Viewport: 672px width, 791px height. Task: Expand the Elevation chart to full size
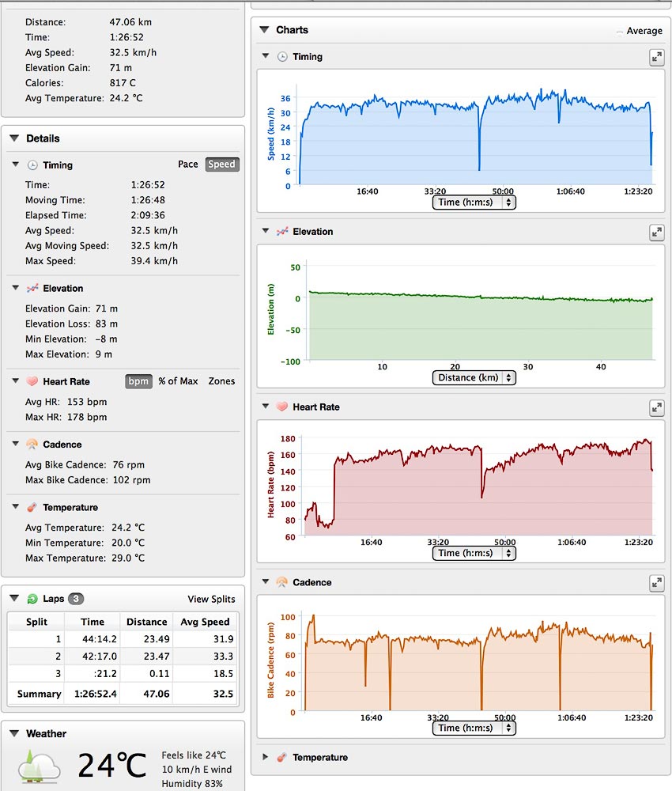(656, 233)
